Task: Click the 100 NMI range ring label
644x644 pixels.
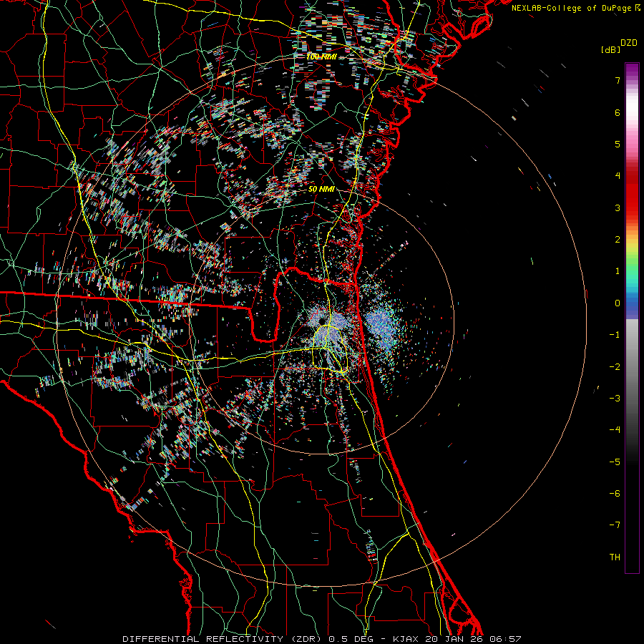Action: (x=321, y=57)
